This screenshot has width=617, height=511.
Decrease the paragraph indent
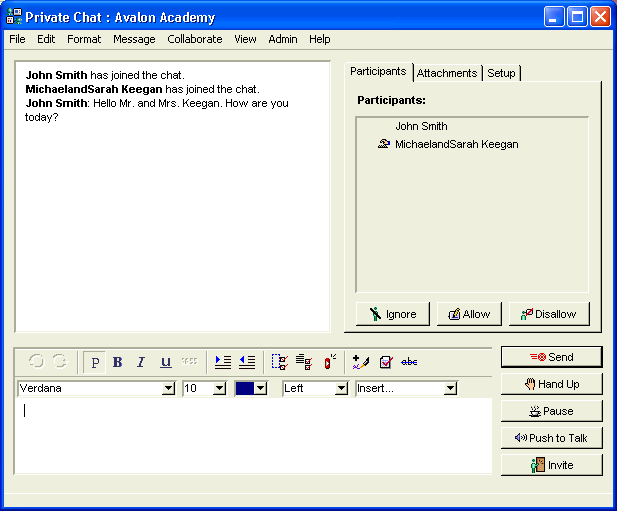pyautogui.click(x=246, y=362)
